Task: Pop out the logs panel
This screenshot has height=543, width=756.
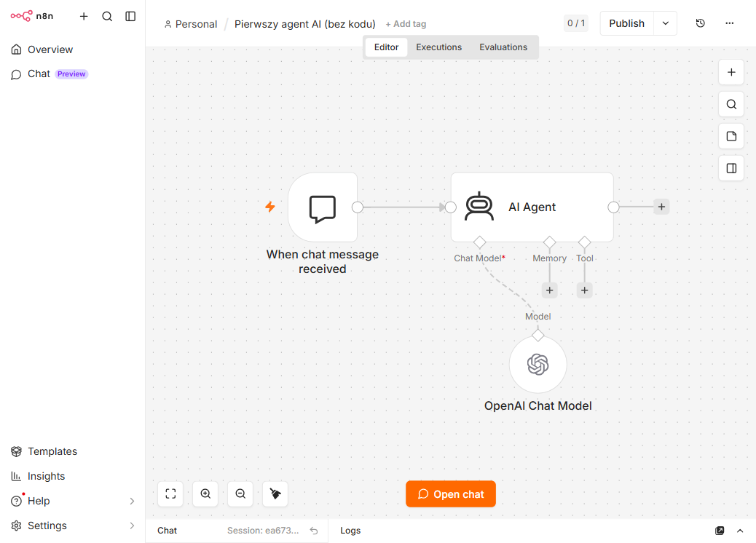Action: point(720,531)
